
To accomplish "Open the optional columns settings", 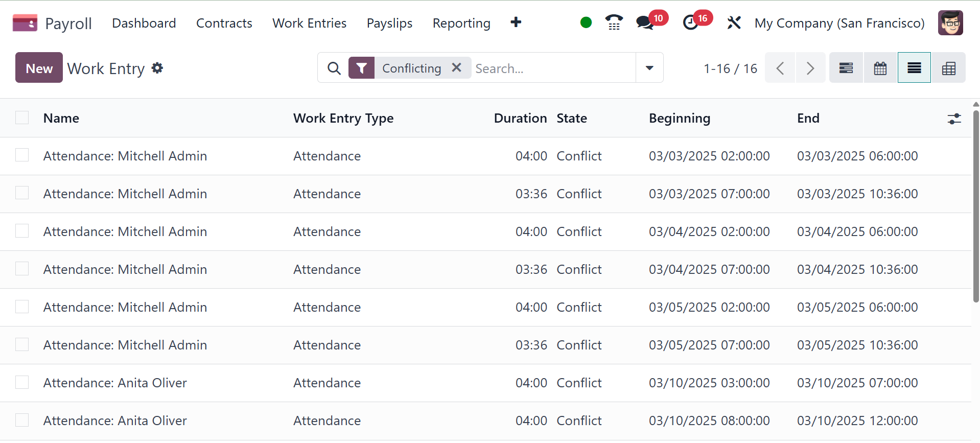I will (954, 119).
